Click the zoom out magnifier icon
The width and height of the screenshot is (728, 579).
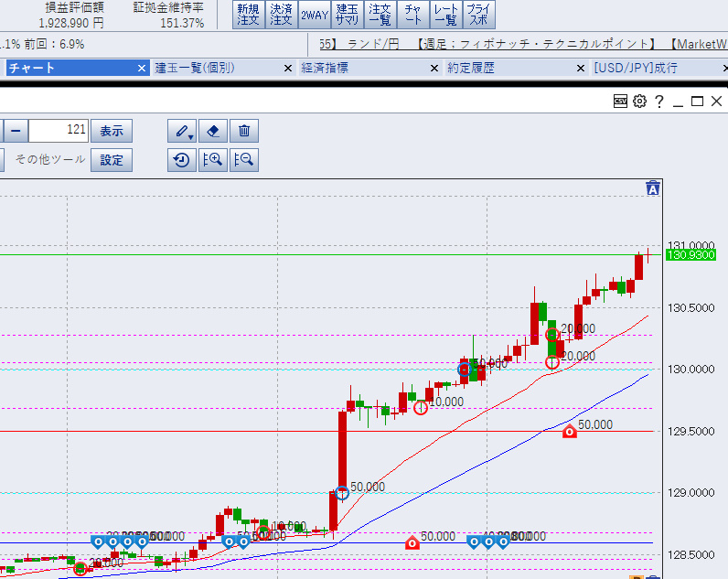pyautogui.click(x=244, y=160)
